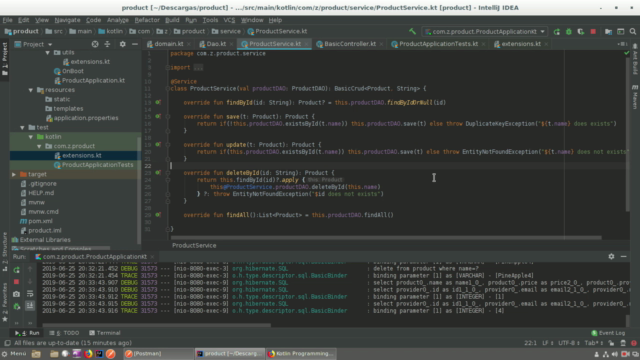
Task: Collapse the resources folder
Action: coord(31,90)
